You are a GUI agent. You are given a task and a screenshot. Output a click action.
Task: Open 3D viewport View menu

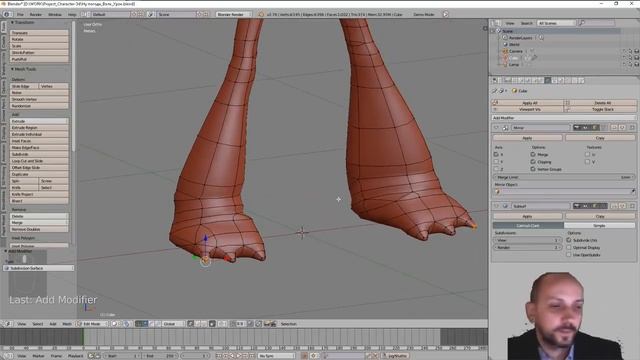21,324
